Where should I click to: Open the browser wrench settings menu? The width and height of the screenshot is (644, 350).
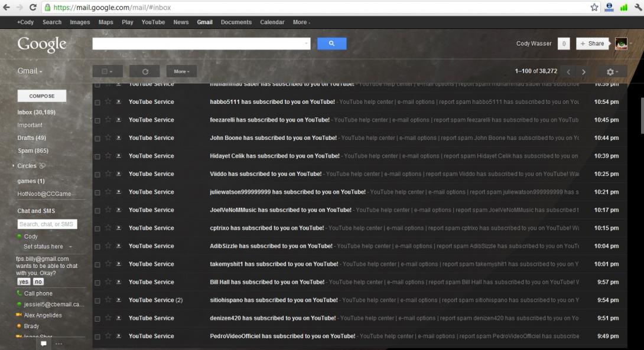click(638, 8)
